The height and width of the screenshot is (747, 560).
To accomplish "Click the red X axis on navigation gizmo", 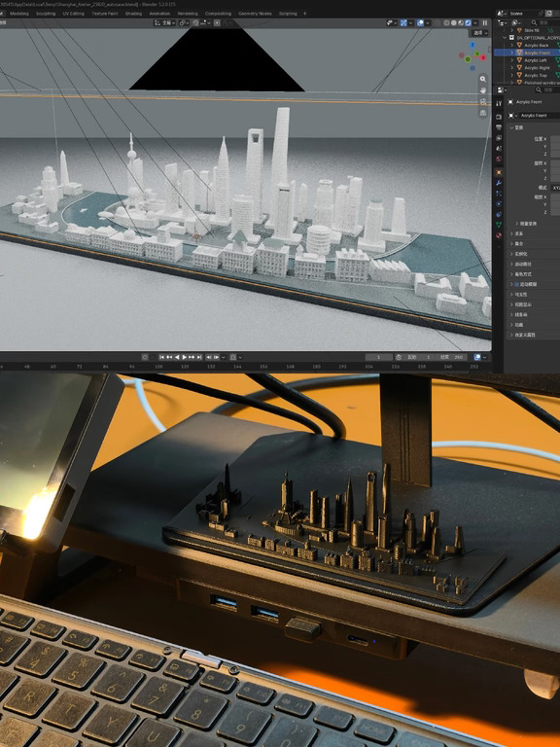I will tap(483, 57).
